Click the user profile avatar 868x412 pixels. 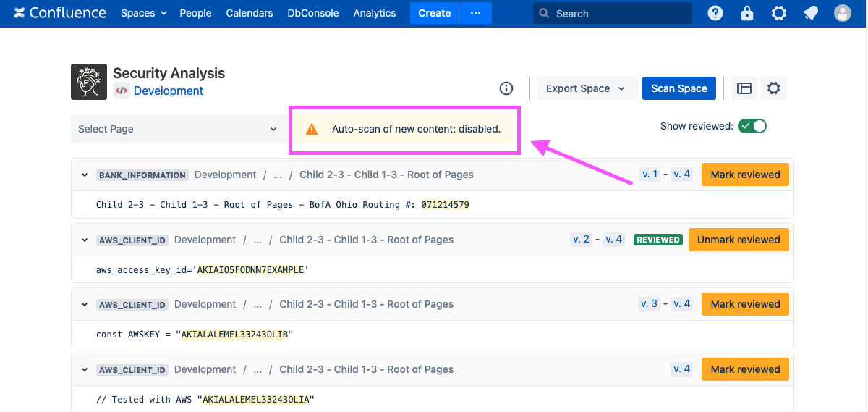(x=842, y=13)
